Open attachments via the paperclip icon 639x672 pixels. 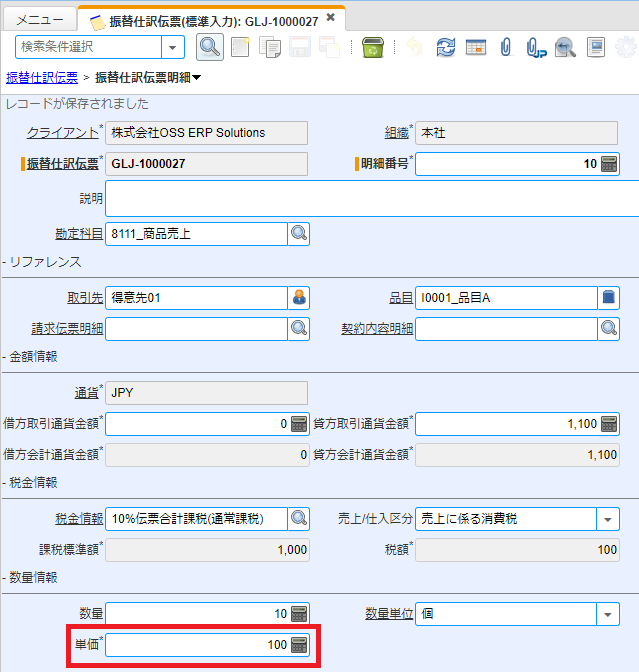[x=506, y=47]
